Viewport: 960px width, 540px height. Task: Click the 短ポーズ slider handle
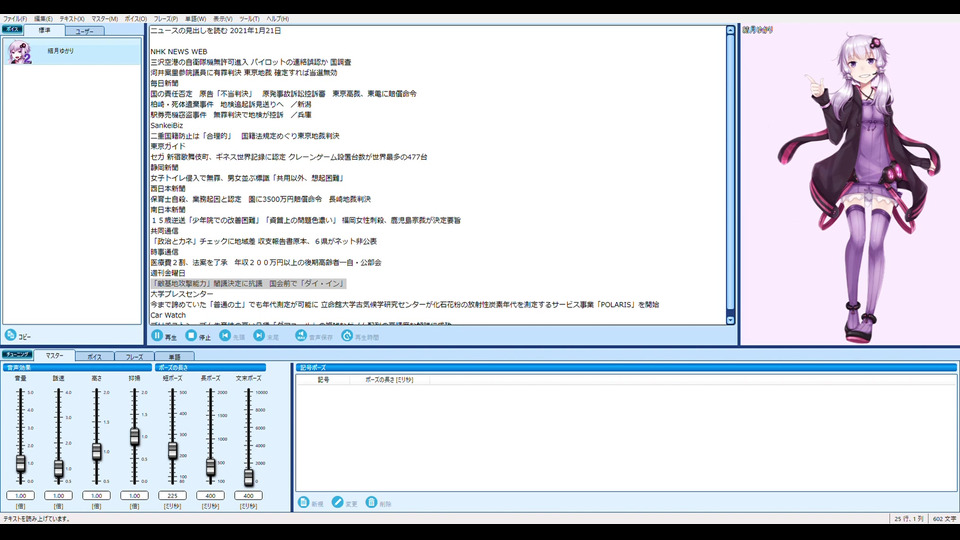point(173,451)
